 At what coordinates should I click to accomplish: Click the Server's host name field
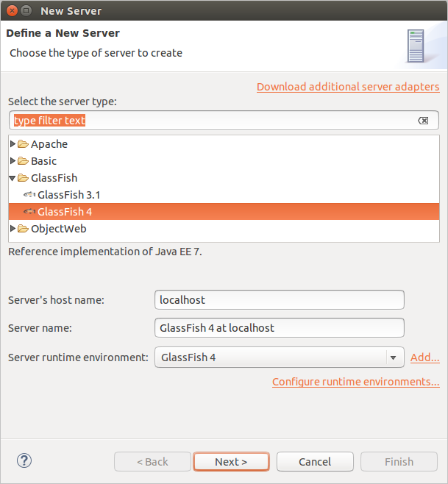click(279, 299)
